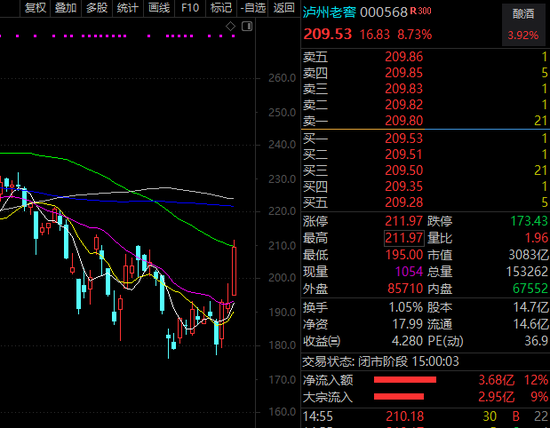Click 市值 value 3083亿

coord(529,255)
